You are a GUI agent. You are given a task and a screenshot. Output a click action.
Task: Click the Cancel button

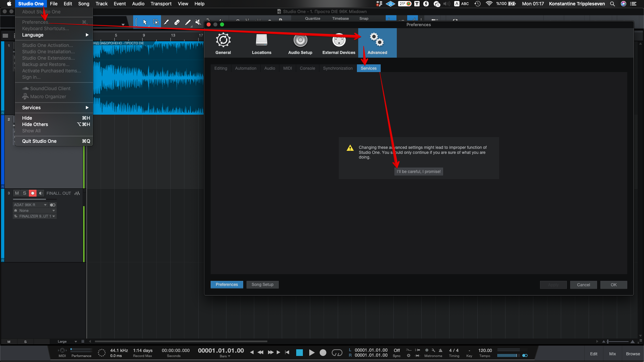click(x=584, y=285)
